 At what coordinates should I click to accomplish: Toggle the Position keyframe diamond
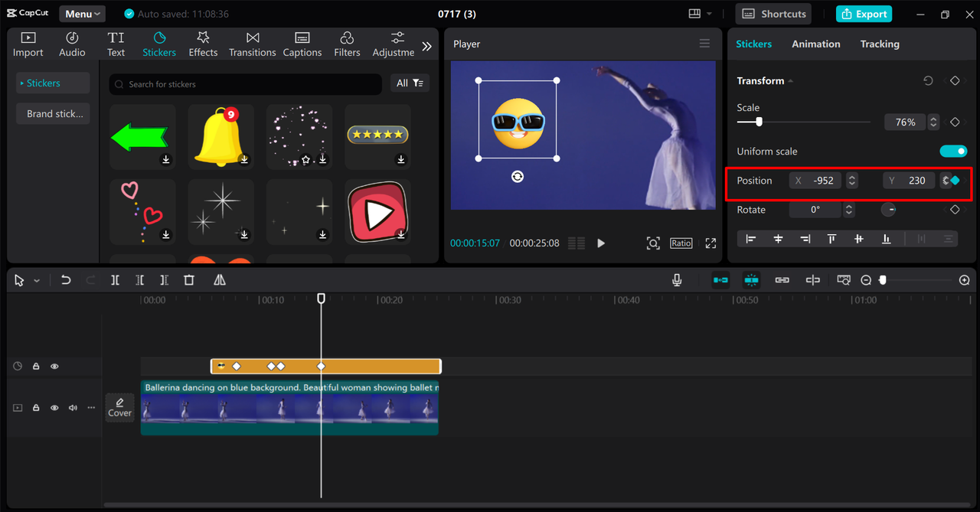[x=955, y=181]
